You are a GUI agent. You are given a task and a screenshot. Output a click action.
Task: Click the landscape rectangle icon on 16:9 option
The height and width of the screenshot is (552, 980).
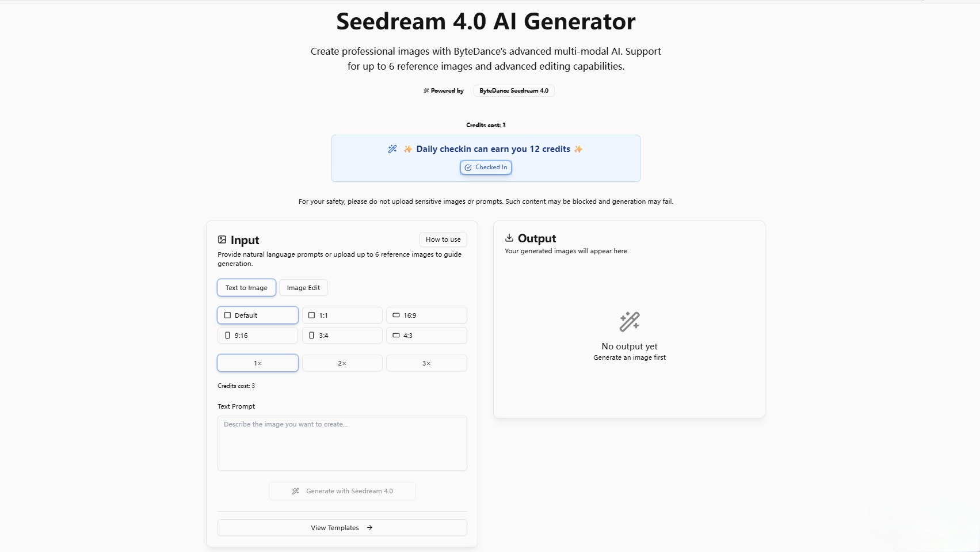pyautogui.click(x=396, y=315)
